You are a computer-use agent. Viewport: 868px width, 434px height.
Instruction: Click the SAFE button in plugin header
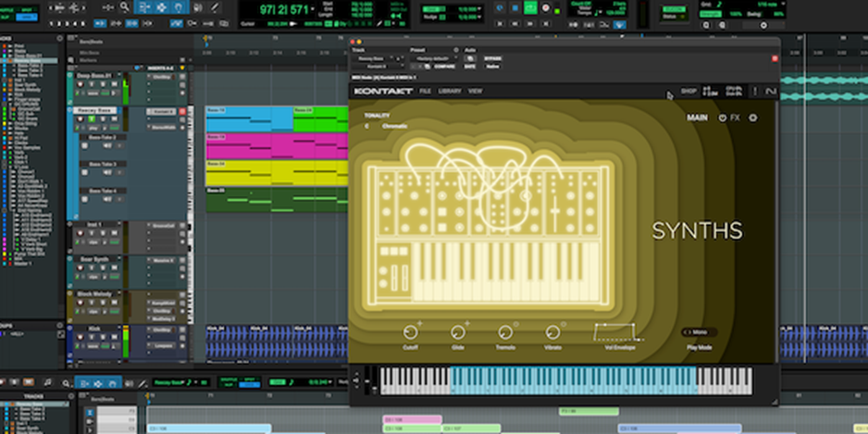click(x=469, y=67)
